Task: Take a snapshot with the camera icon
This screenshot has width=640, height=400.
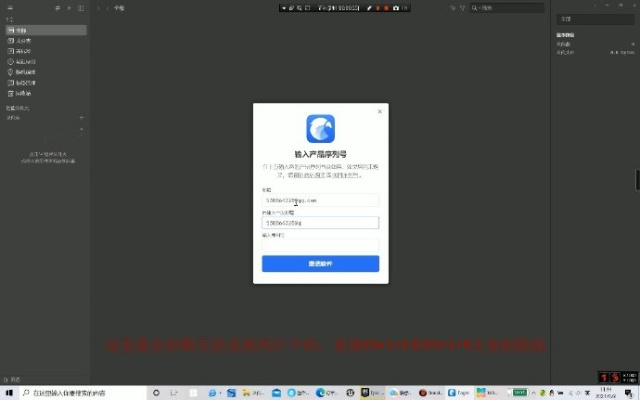Action: coord(396,8)
